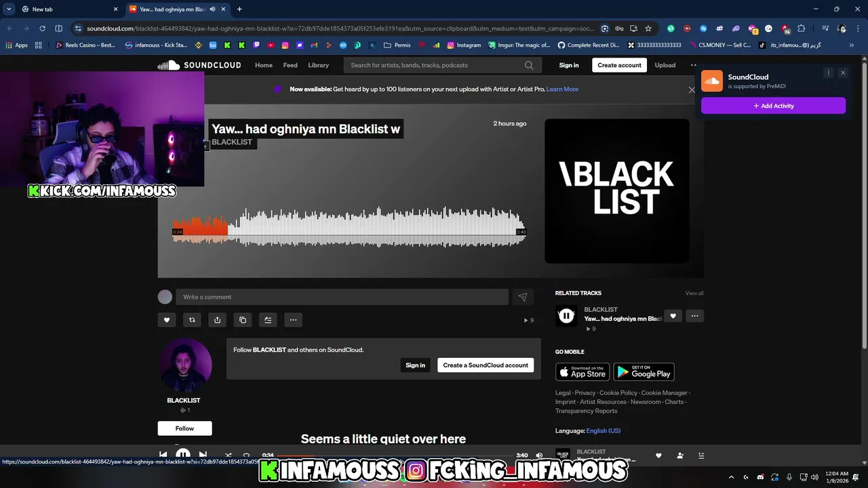Toggle shuffle in the player bar
This screenshot has height=488, width=868.
coord(228,455)
